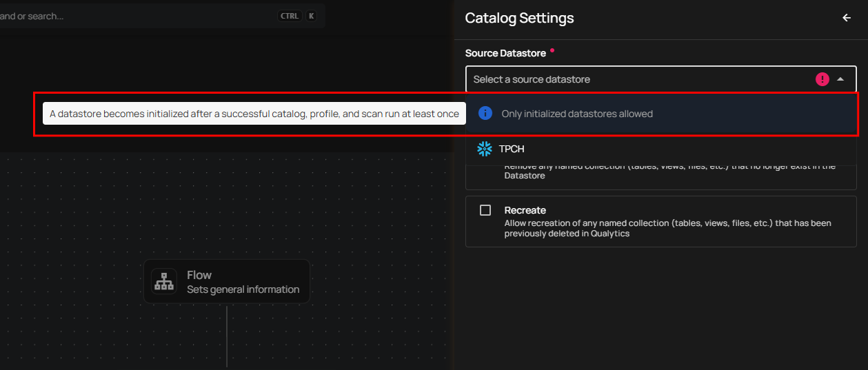Collapse the source datastore dropdown arrow

(840, 79)
